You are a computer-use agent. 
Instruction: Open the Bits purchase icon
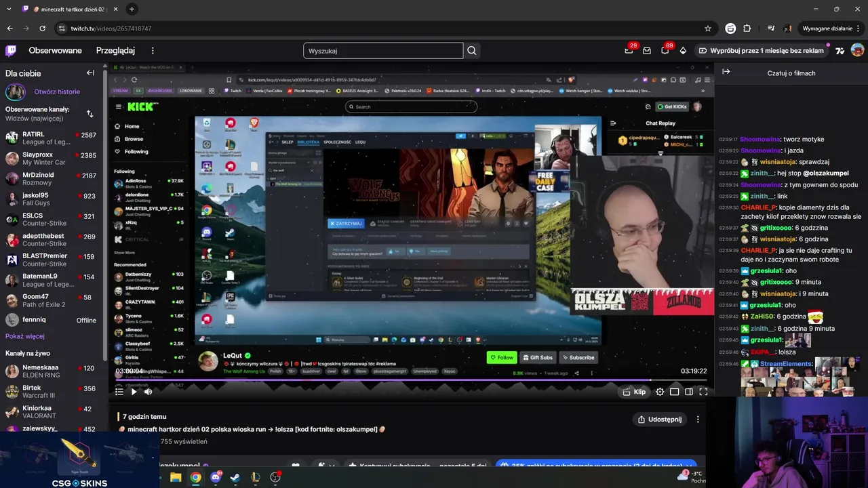(x=683, y=50)
